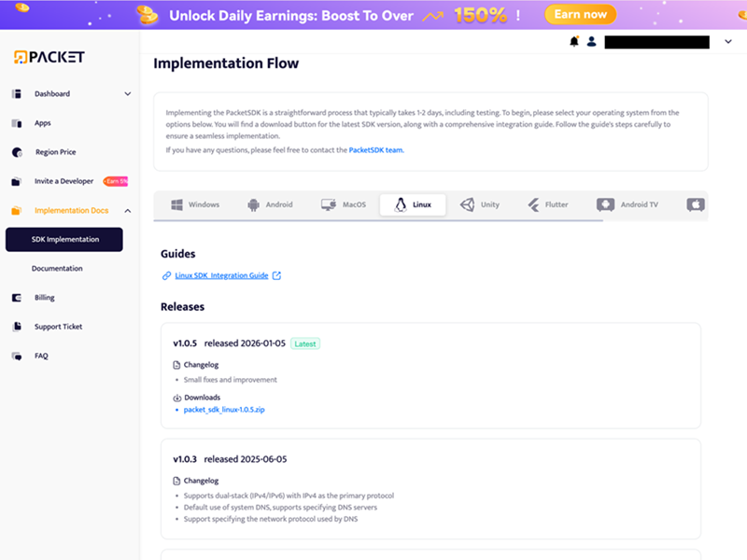Select the Android robot icon
The width and height of the screenshot is (747, 560).
[253, 204]
